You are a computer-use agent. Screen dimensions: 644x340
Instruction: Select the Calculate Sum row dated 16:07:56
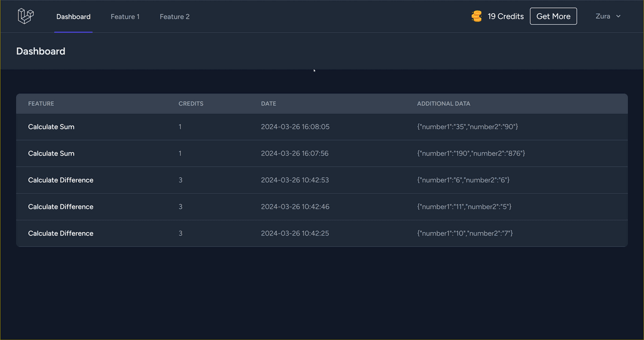(52, 153)
